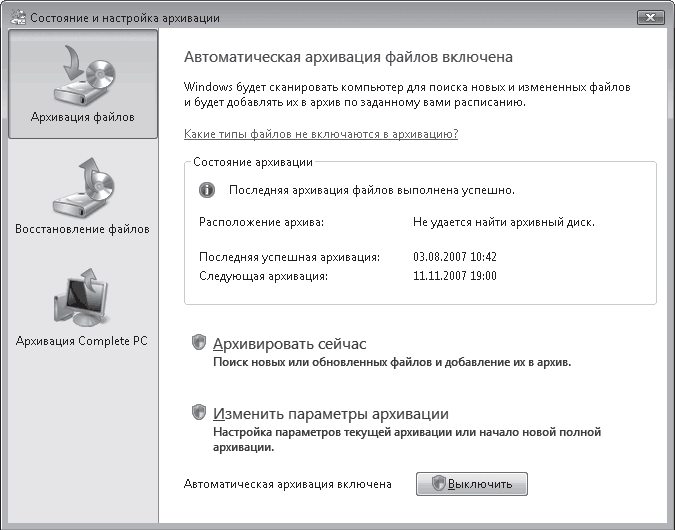Image resolution: width=675 pixels, height=530 pixels.
Task: Switch to the Архивация файлов tab label
Action: pos(82,118)
